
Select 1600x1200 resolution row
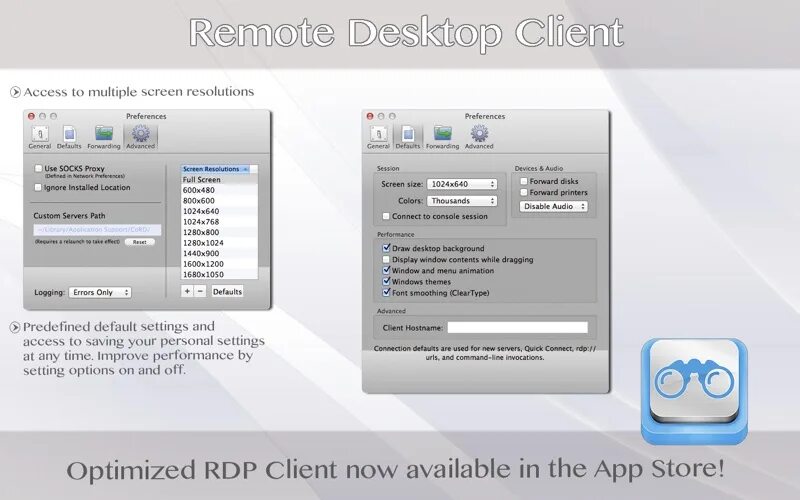click(x=219, y=264)
